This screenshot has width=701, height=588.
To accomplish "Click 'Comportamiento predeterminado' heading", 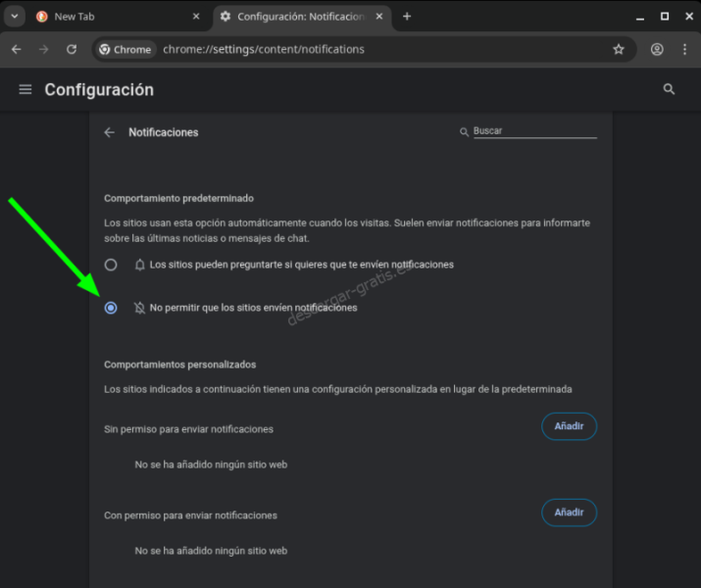I will pyautogui.click(x=178, y=198).
